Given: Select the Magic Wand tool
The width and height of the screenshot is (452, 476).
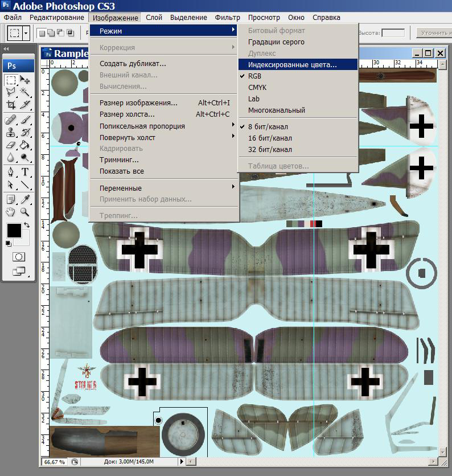Looking at the screenshot, I should (x=25, y=92).
